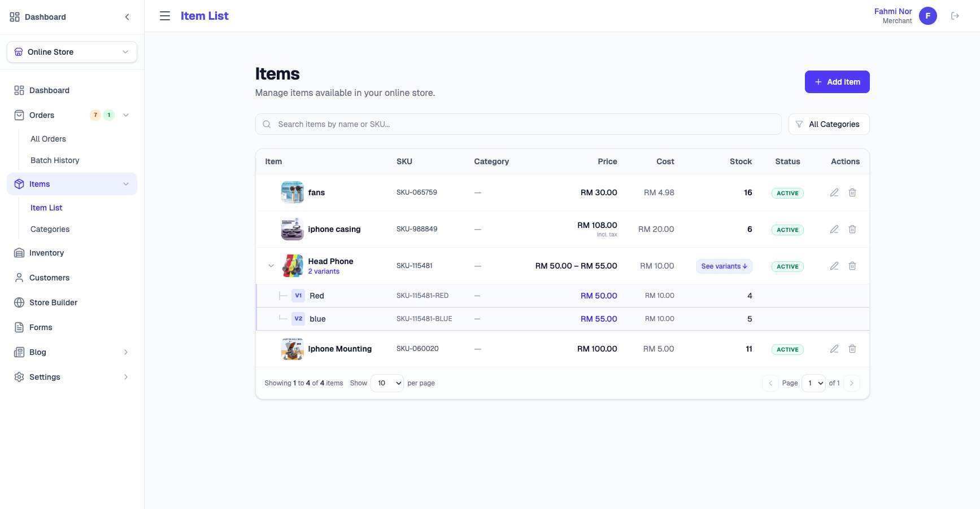Click the See variants button
The width and height of the screenshot is (980, 509).
724,266
